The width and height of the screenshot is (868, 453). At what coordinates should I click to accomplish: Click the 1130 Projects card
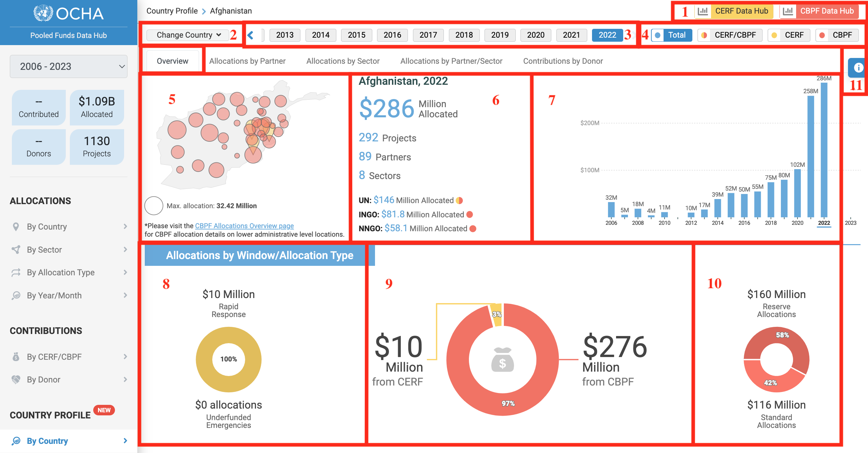[x=97, y=147]
